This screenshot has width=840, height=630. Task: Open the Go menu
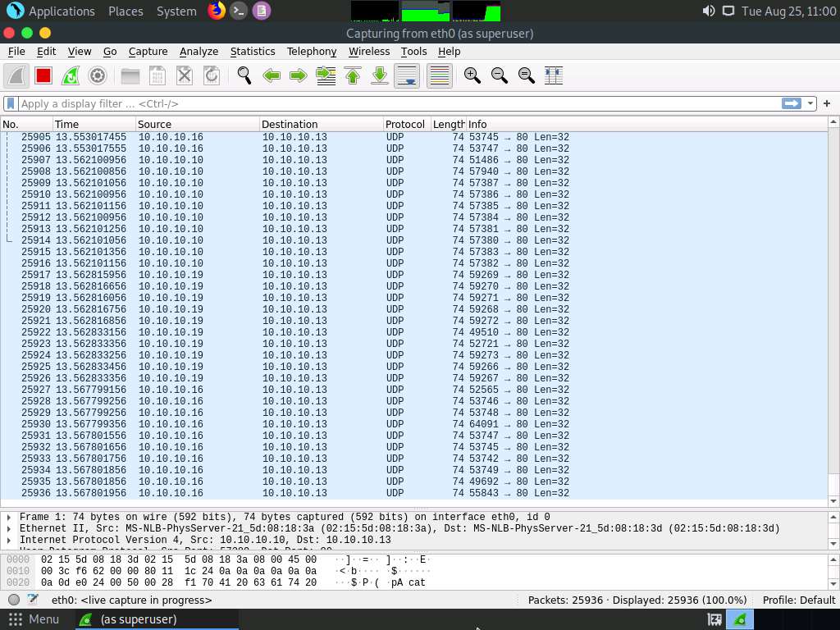coord(110,52)
